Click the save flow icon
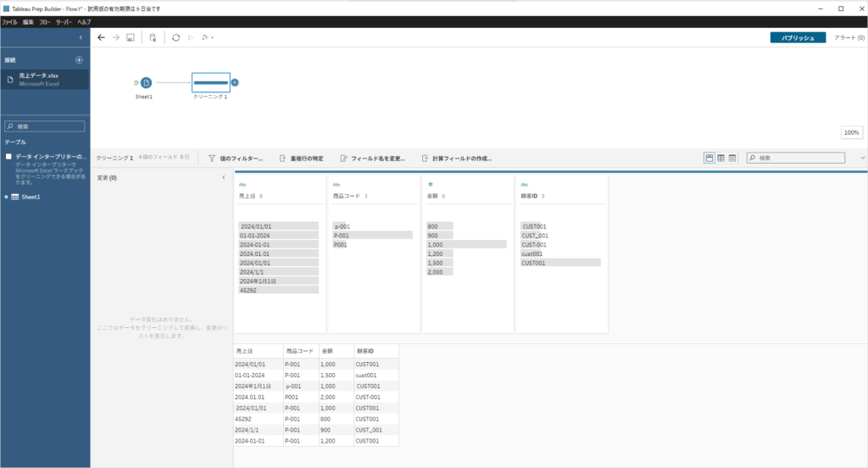This screenshot has width=868, height=468. pos(131,38)
